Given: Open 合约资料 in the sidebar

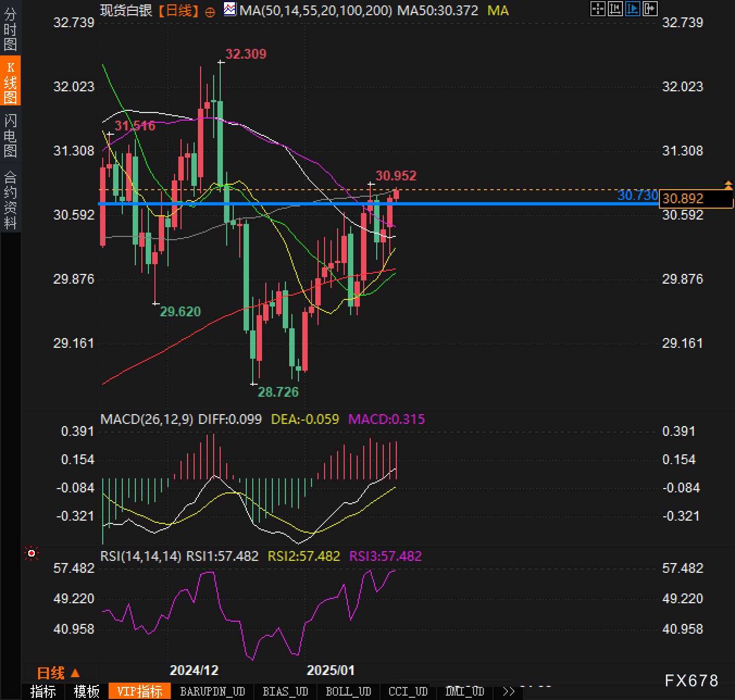Looking at the screenshot, I should 10,199.
